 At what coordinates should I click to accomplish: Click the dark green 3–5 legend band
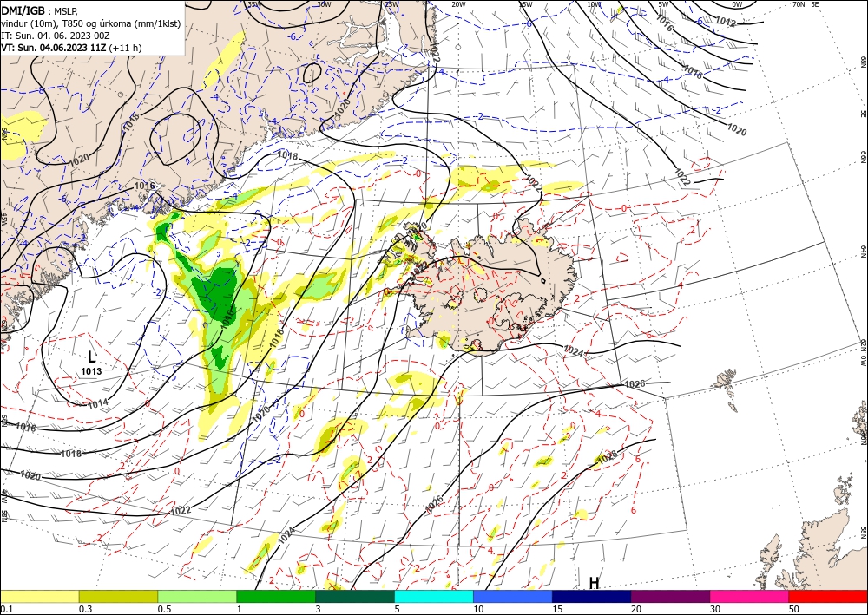point(355,596)
